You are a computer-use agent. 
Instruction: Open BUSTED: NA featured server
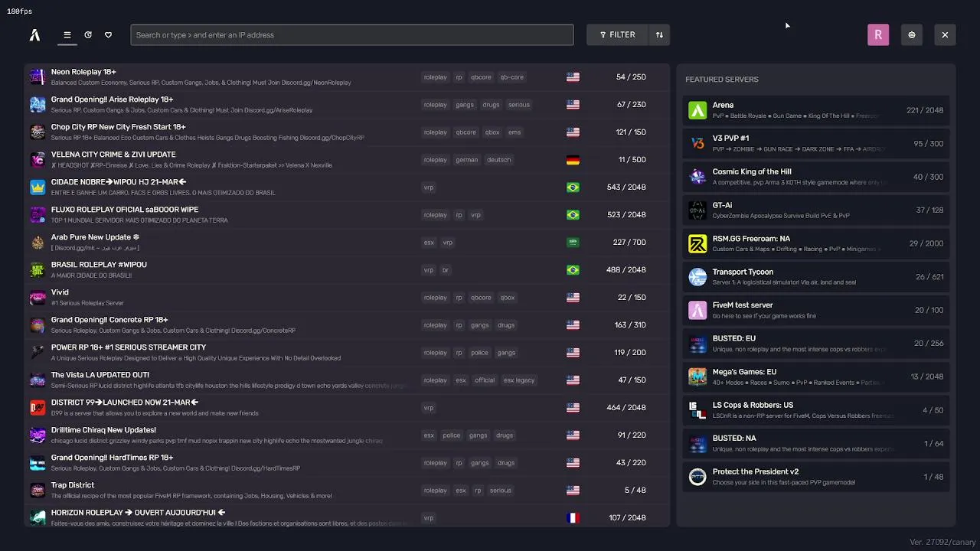point(816,443)
